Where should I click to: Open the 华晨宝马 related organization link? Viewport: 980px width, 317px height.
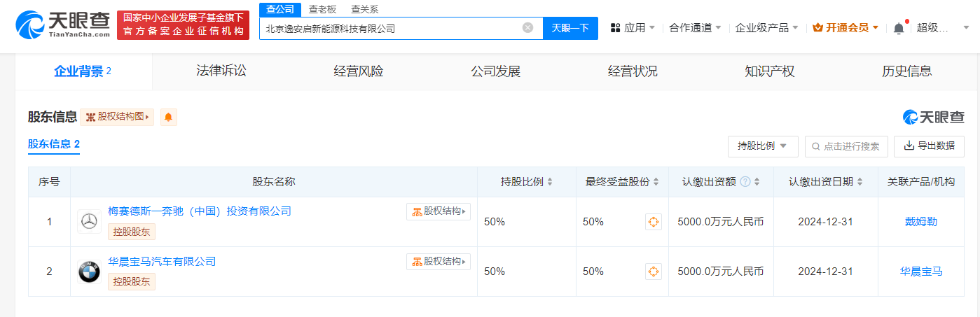point(921,272)
